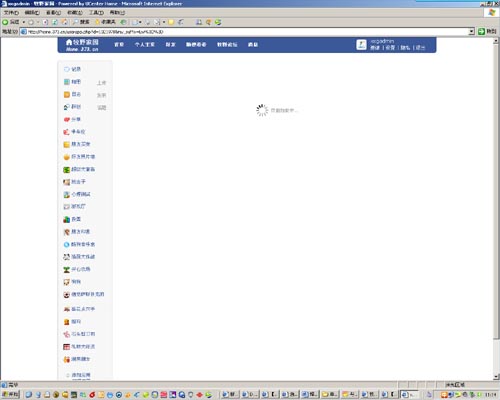The width and height of the screenshot is (500, 400).
Task: Open the 相册 album sidebar icon
Action: pyautogui.click(x=67, y=82)
